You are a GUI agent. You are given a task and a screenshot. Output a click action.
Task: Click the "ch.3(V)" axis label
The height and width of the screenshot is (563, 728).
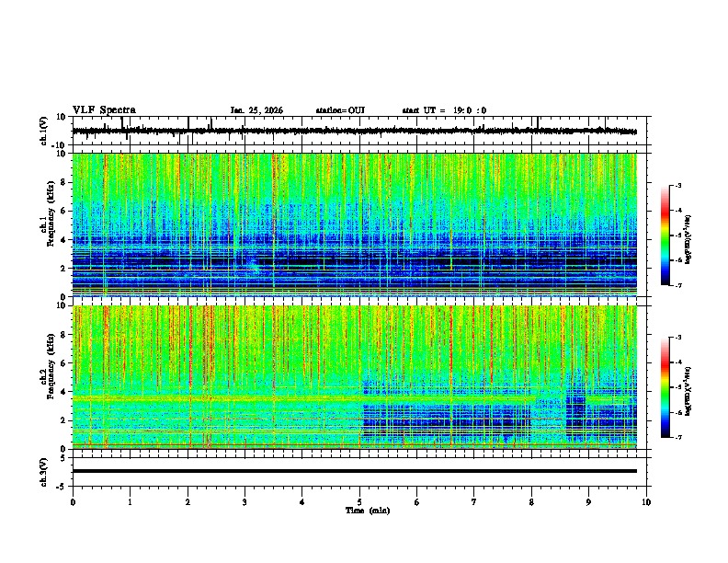[x=44, y=472]
